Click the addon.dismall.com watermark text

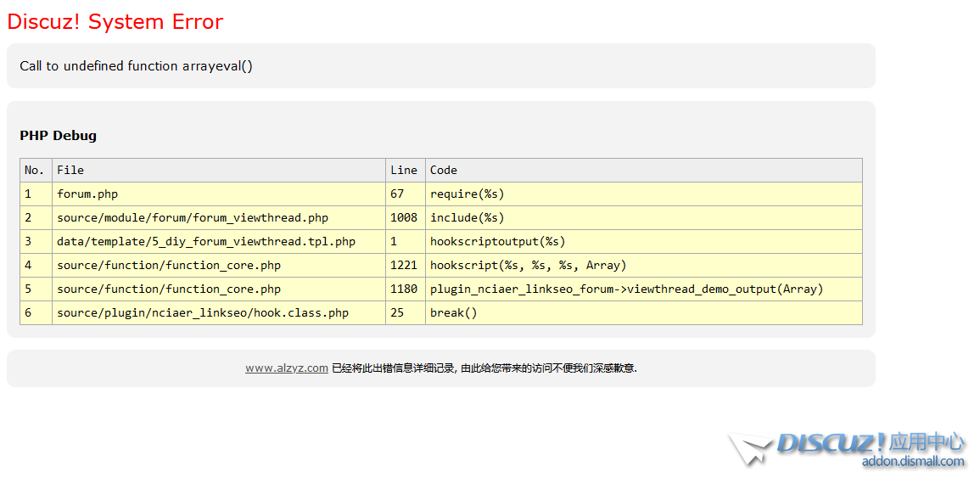[x=913, y=462]
